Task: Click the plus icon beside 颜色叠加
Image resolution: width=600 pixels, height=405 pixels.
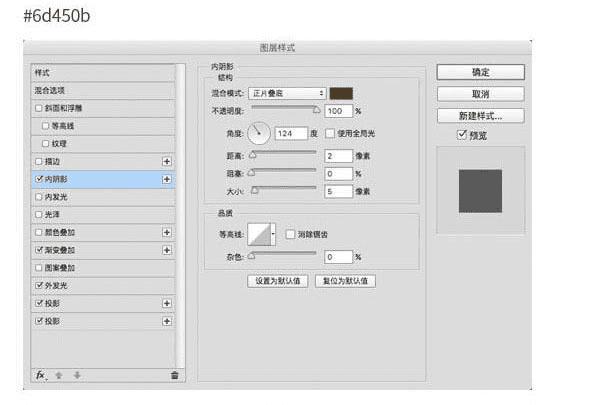Action: (x=167, y=232)
